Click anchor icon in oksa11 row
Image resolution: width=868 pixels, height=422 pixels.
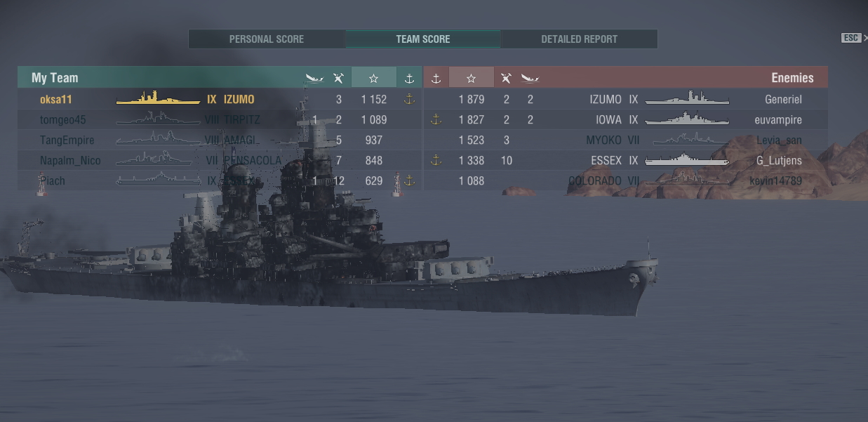[409, 100]
